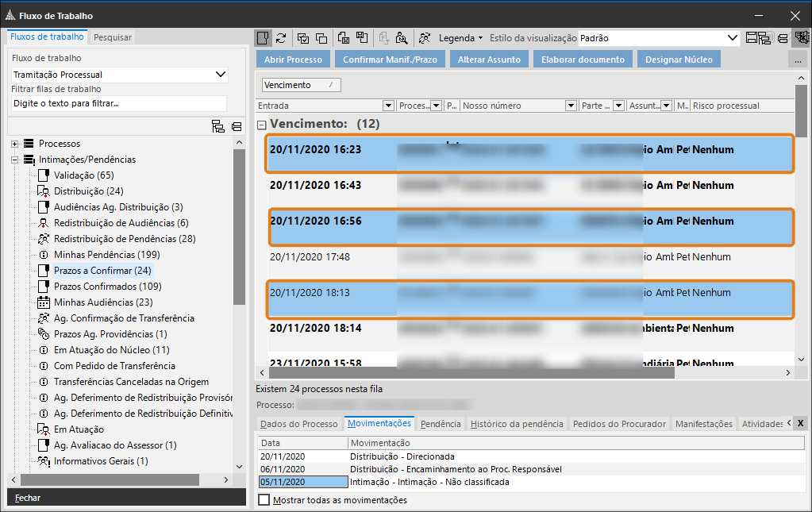The width and height of the screenshot is (812, 512).
Task: Open the Legenda dropdown menu
Action: coord(460,37)
